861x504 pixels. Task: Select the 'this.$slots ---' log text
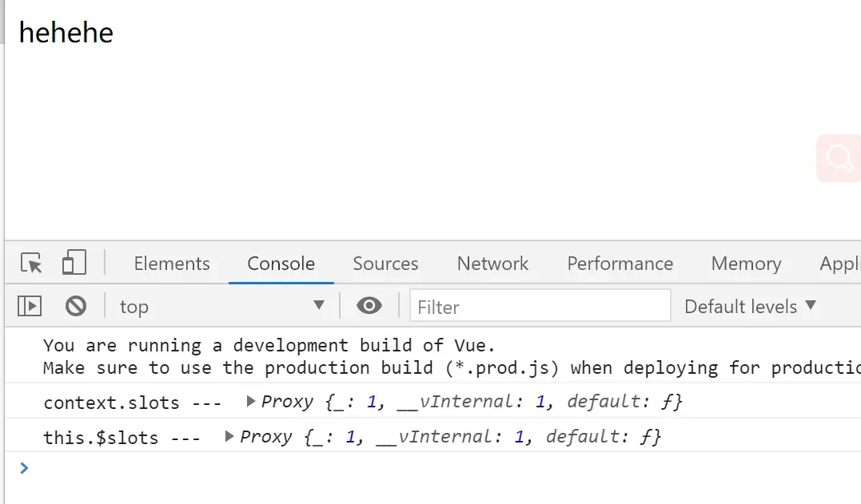click(x=122, y=439)
